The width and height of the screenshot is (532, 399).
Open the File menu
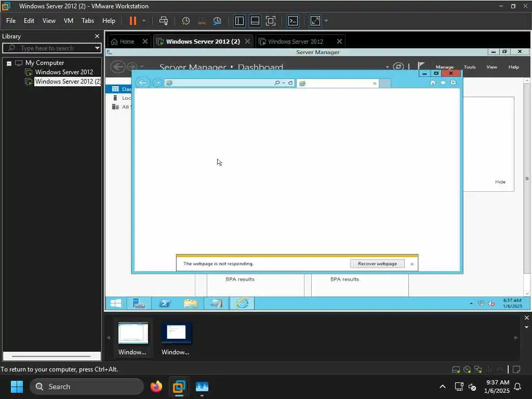coord(11,21)
